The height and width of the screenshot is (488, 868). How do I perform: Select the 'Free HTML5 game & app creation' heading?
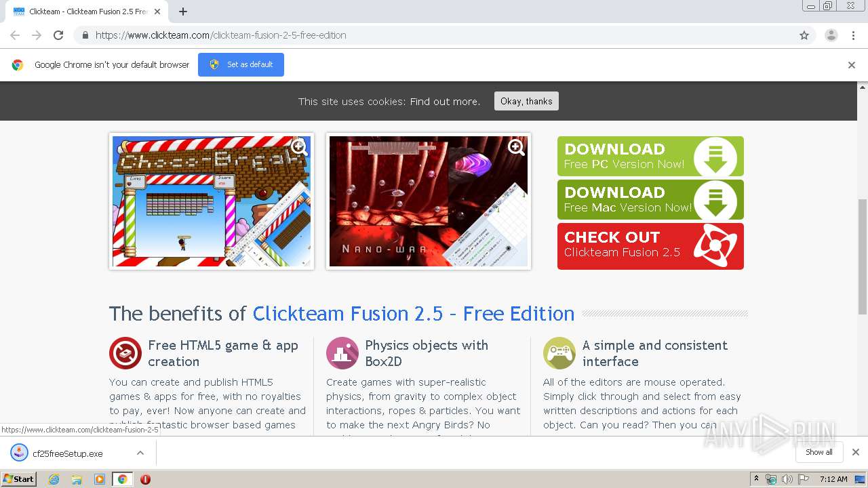click(x=223, y=353)
